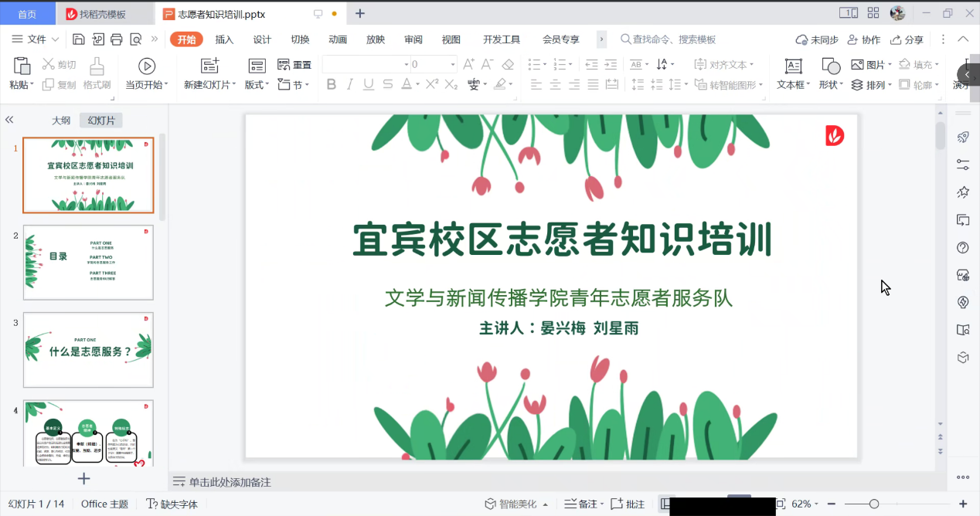The height and width of the screenshot is (516, 980).
Task: Click the Save icon in quick access toolbar
Action: [x=79, y=39]
